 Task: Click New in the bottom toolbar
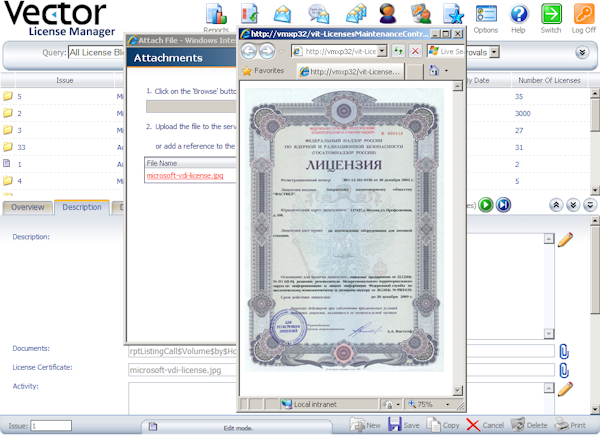pyautogui.click(x=365, y=425)
